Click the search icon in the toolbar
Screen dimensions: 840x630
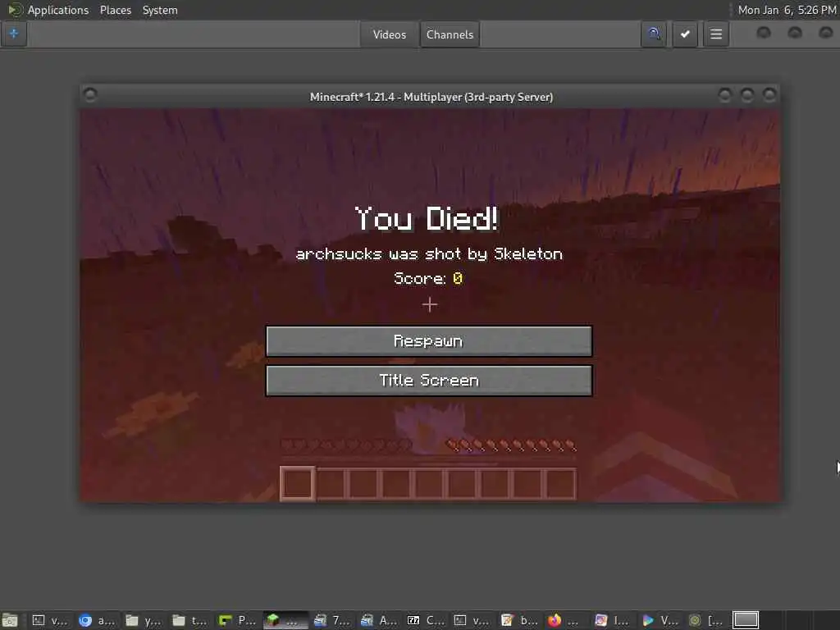654,34
